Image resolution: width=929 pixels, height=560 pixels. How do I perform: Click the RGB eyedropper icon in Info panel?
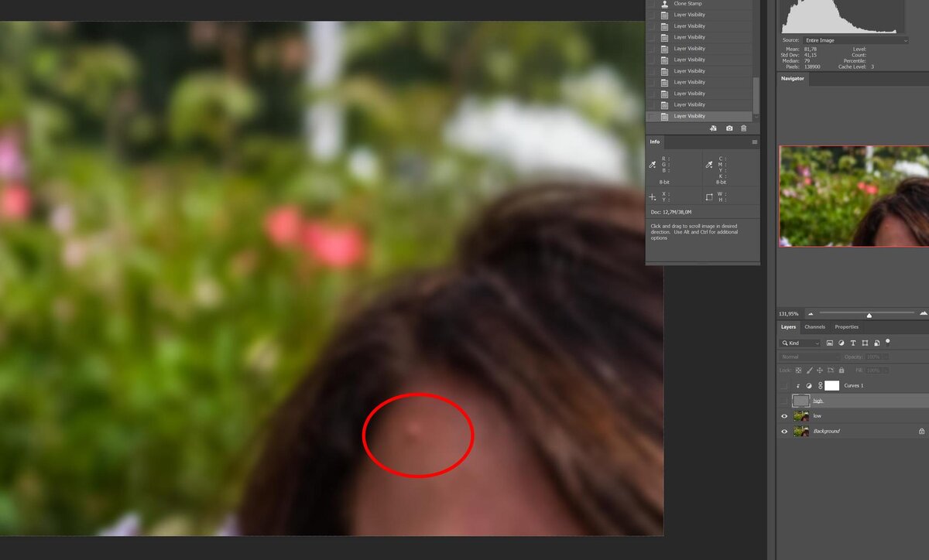[653, 164]
